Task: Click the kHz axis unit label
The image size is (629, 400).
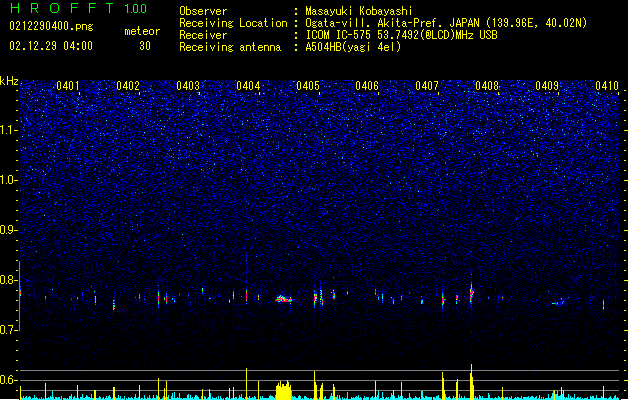Action: (9, 81)
